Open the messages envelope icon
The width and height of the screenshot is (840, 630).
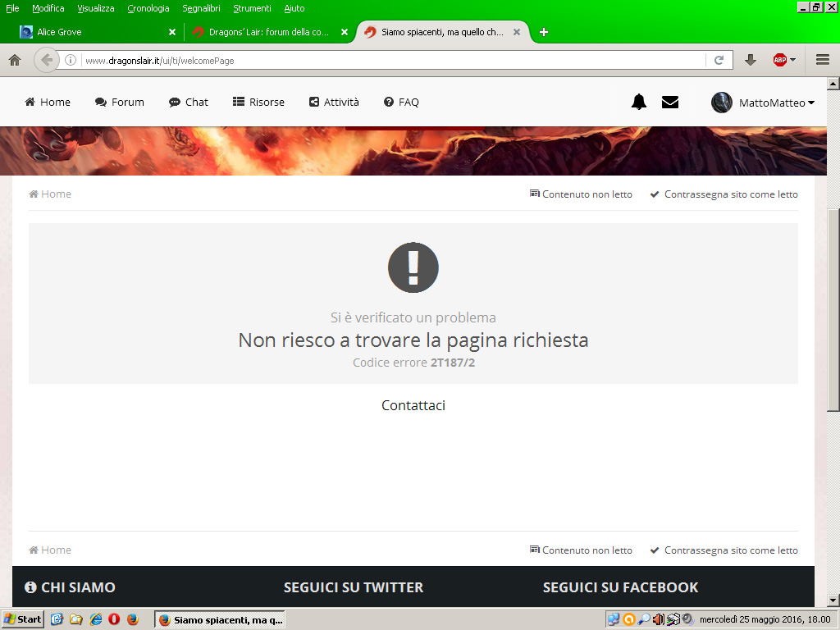tap(670, 102)
